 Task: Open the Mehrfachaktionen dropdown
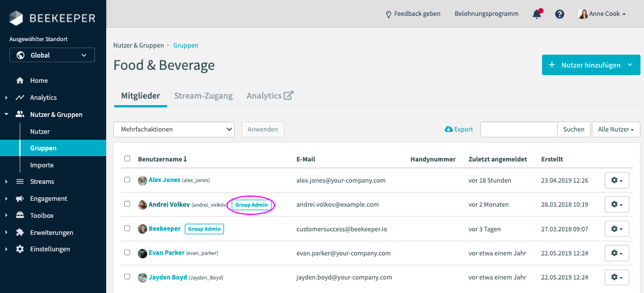coord(174,129)
